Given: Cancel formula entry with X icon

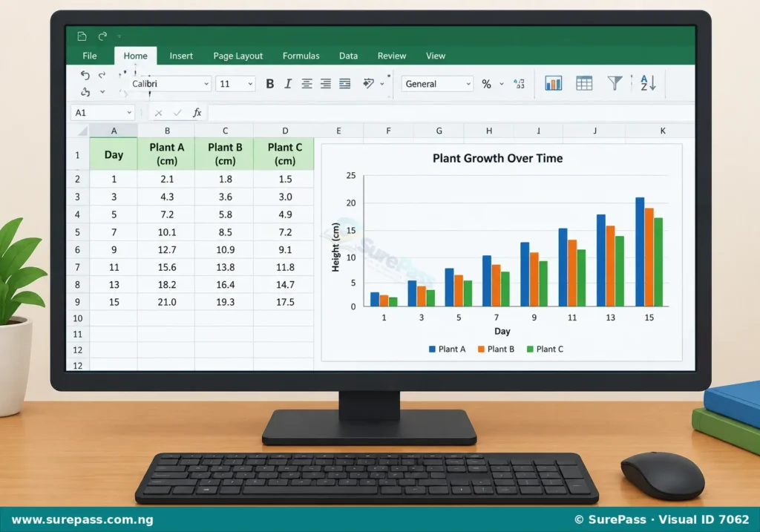Looking at the screenshot, I should tap(159, 114).
